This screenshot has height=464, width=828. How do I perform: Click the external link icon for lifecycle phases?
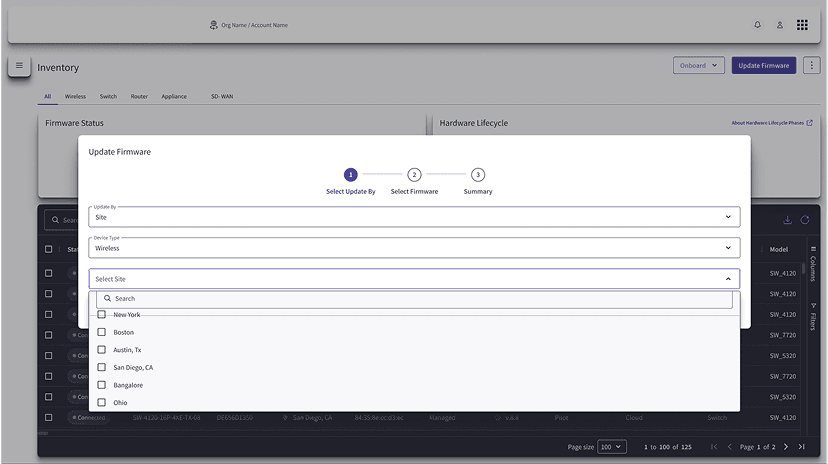[810, 123]
